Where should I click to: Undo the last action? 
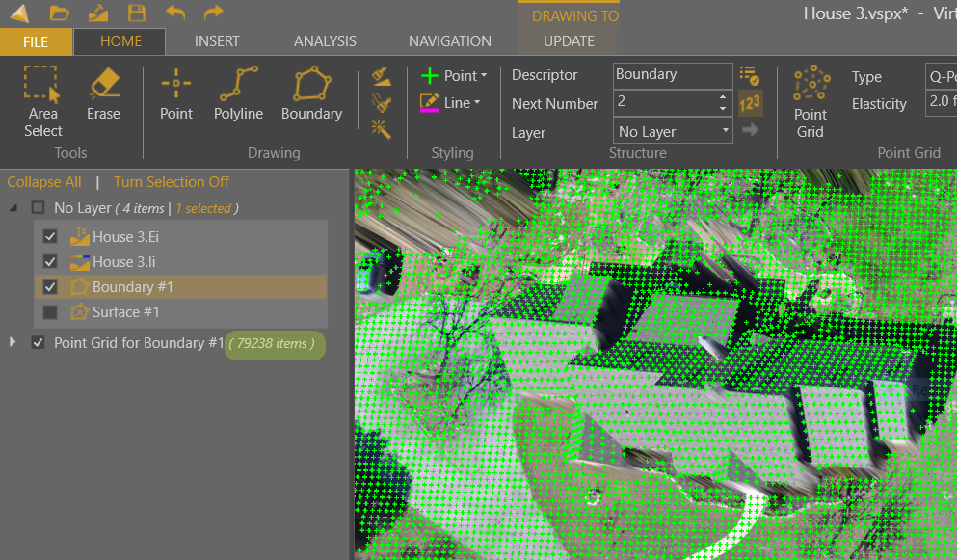[175, 13]
